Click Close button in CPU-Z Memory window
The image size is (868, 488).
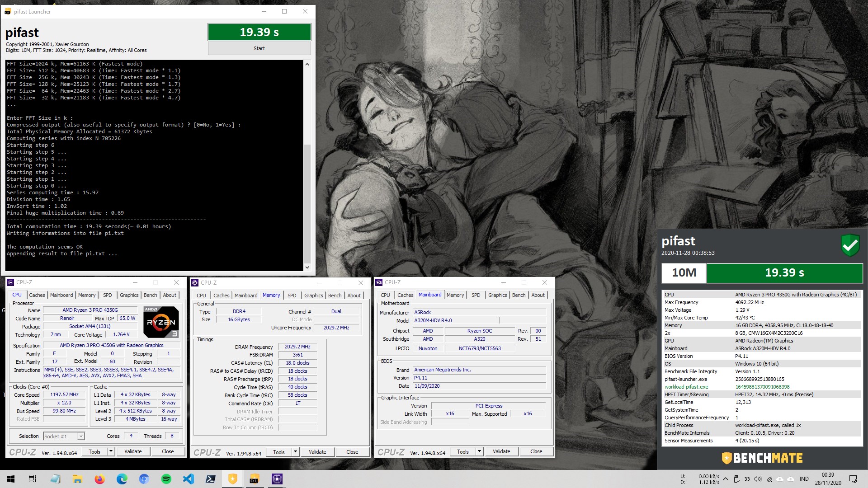coord(352,452)
